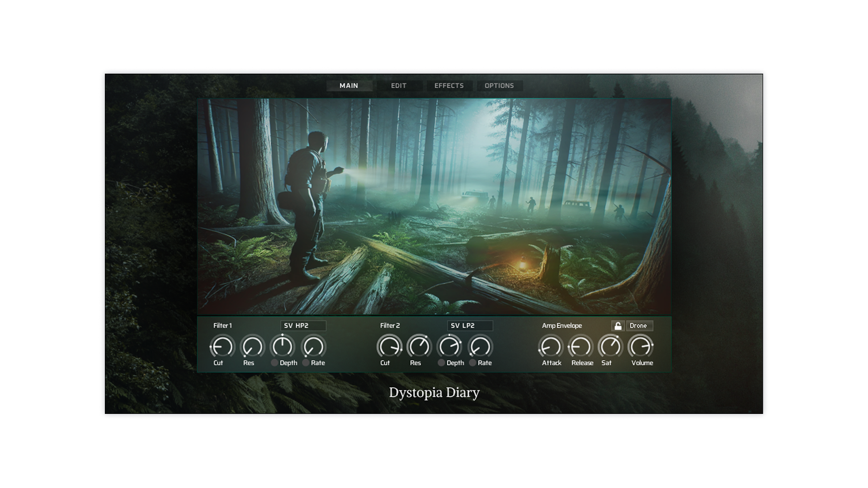Toggle the Filter 2 Depth LED button

(x=441, y=363)
